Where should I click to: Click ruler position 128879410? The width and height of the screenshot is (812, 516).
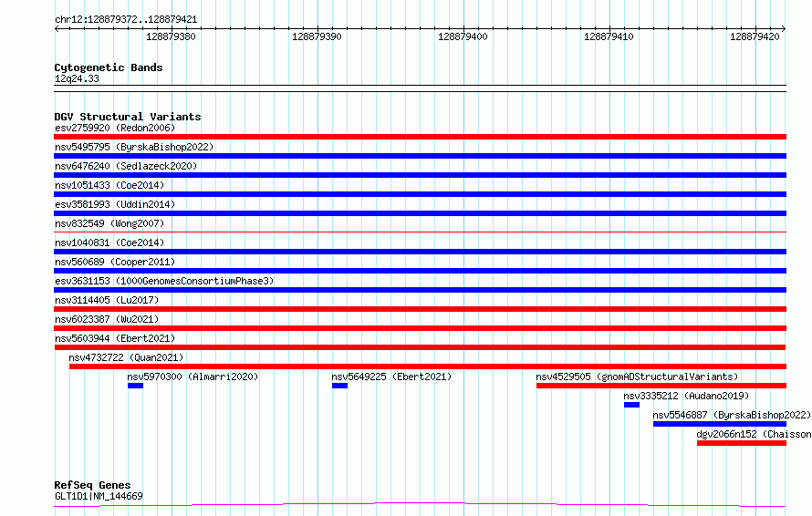(x=609, y=36)
